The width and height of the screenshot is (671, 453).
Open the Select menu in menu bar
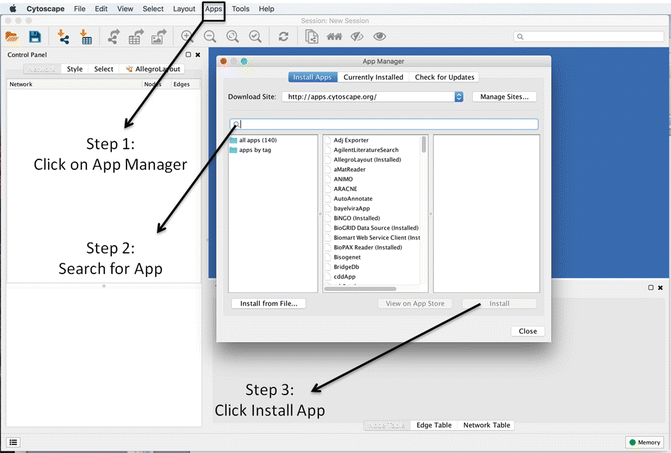coord(153,9)
